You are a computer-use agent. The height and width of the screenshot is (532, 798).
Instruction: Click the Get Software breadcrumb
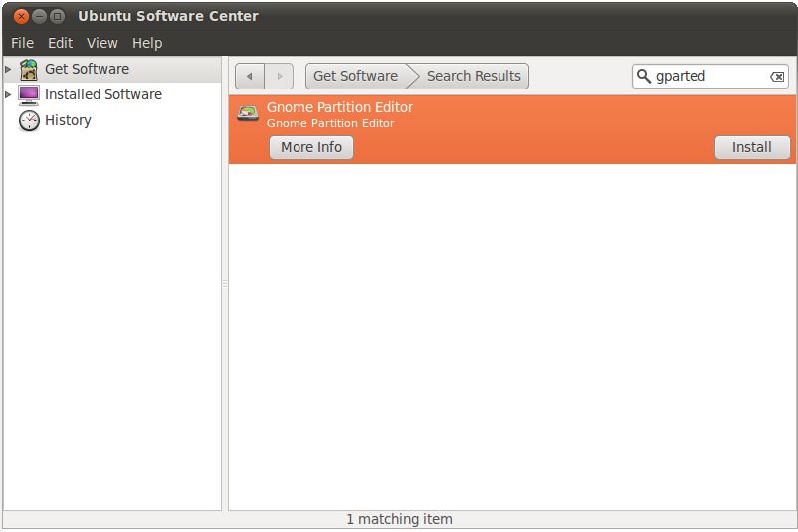coord(355,76)
